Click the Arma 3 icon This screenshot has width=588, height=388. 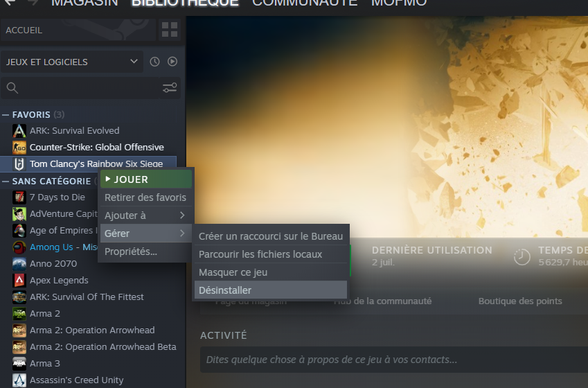click(x=19, y=363)
